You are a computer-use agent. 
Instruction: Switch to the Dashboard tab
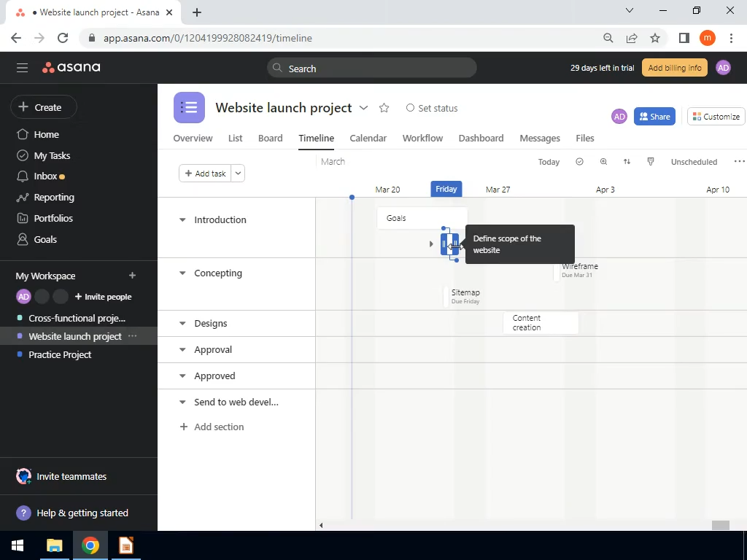[481, 138]
